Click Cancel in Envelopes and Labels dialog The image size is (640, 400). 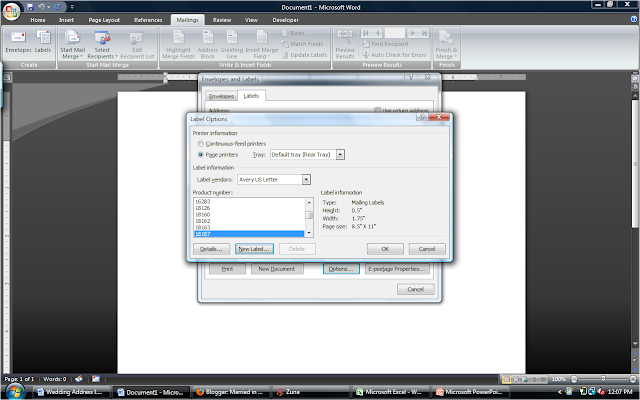[416, 289]
